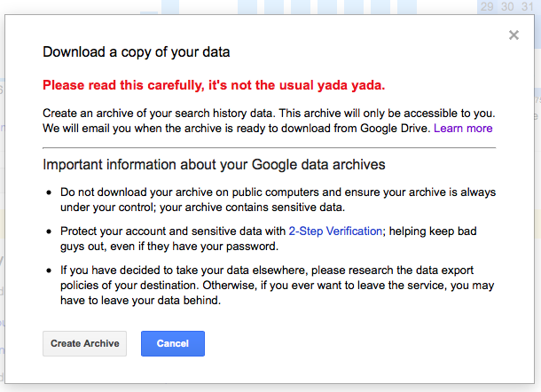Image resolution: width=541 pixels, height=392 pixels.
Task: Open the Learn more link
Action: [463, 128]
